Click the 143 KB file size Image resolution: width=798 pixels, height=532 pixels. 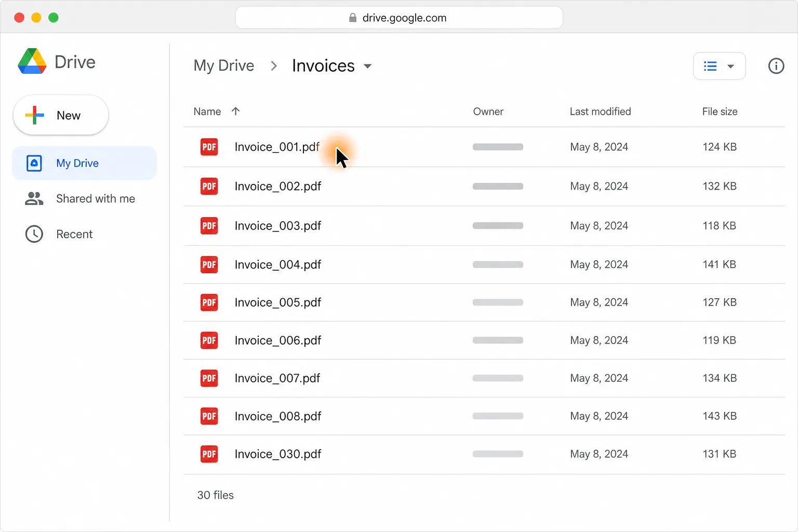pyautogui.click(x=720, y=416)
